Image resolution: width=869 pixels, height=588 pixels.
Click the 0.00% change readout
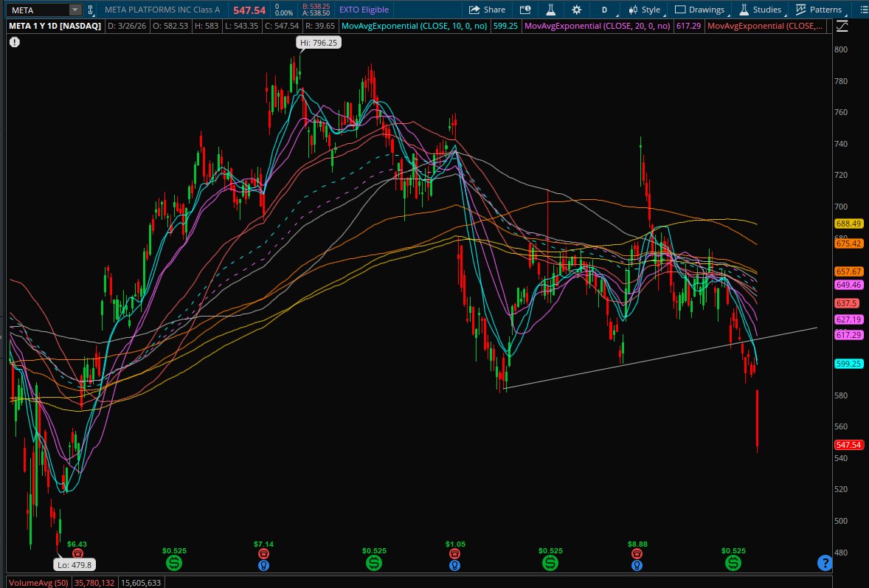284,13
